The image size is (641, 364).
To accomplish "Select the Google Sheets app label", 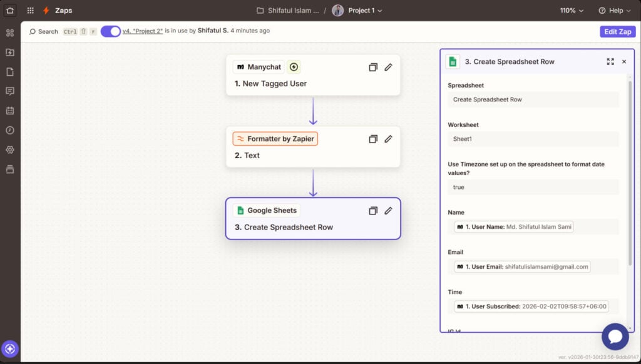I will coord(267,210).
